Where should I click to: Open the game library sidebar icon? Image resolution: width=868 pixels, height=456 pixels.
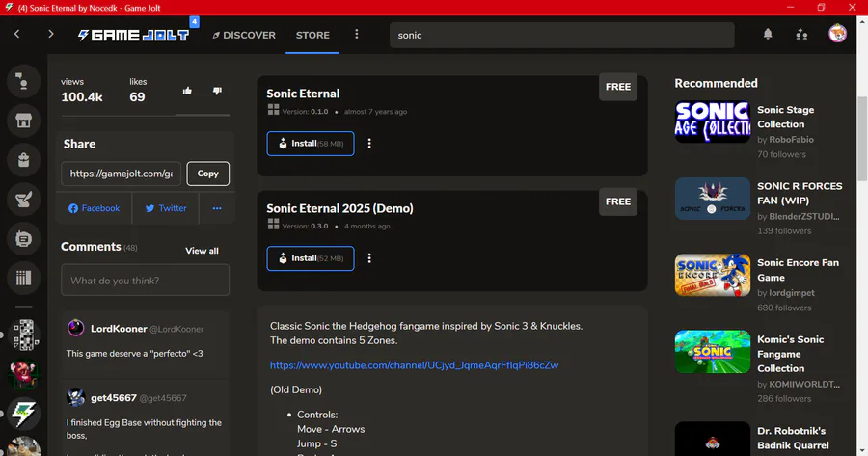click(x=23, y=278)
